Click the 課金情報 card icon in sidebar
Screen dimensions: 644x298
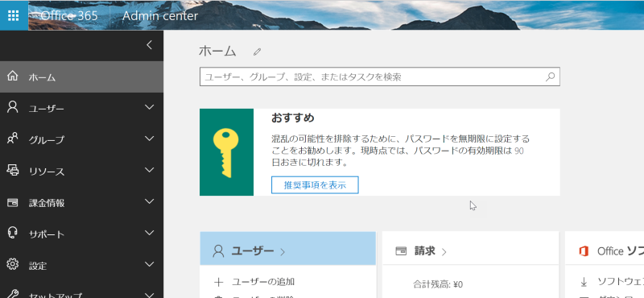tap(13, 202)
